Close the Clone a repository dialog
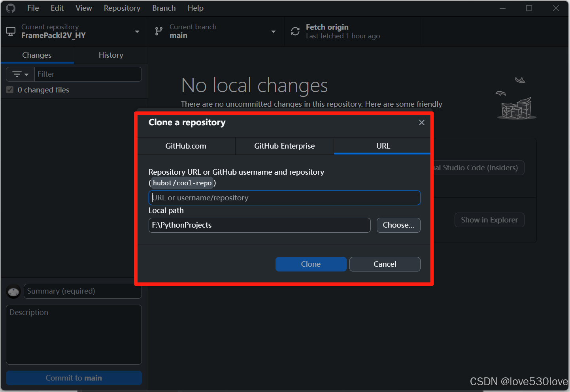The image size is (570, 392). pyautogui.click(x=422, y=122)
